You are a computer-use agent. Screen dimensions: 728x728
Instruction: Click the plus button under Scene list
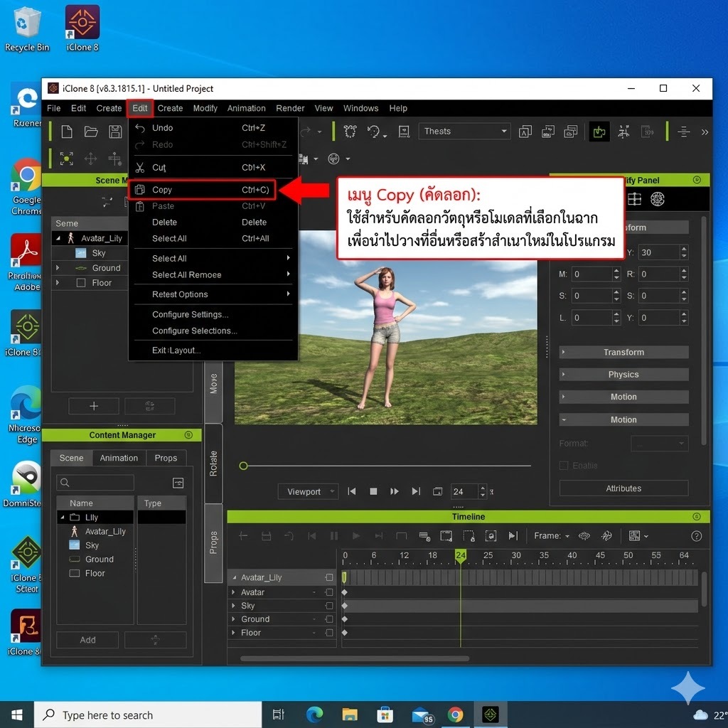94,406
